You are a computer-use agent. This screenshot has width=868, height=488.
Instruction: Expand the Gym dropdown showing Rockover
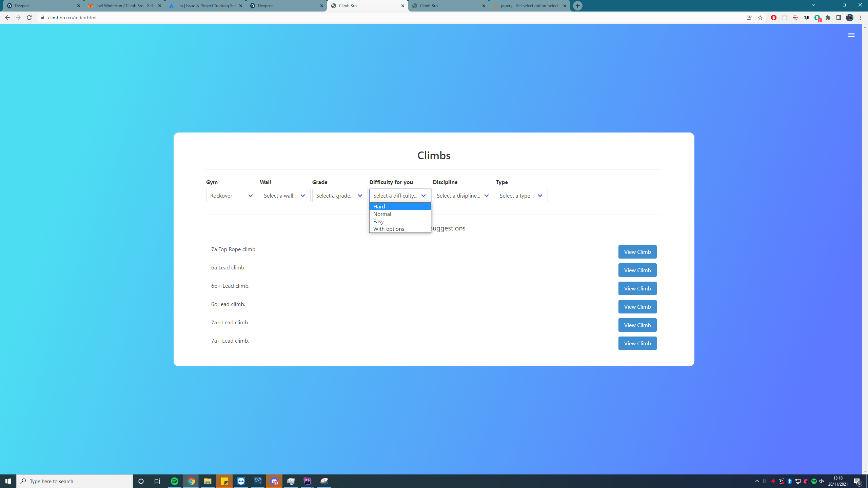[232, 196]
